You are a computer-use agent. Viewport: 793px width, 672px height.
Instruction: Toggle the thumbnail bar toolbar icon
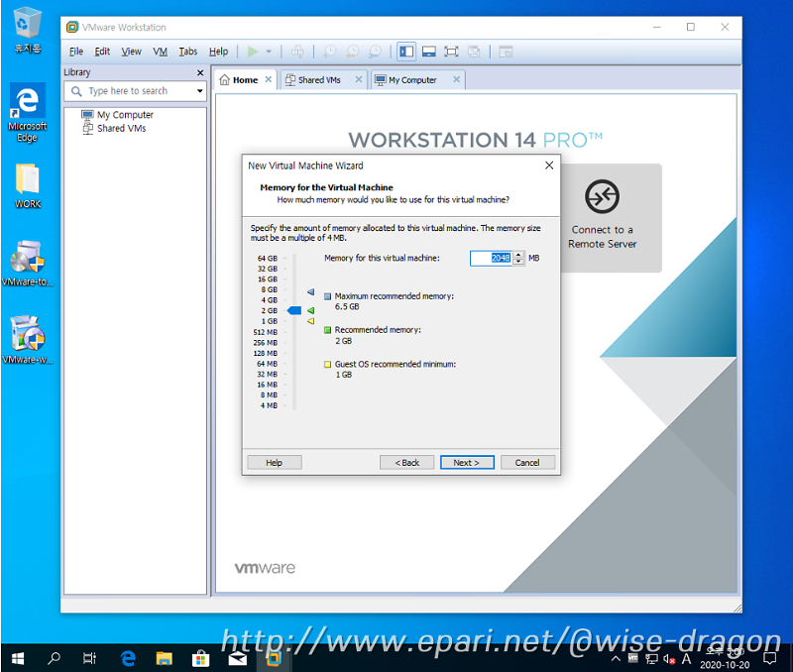pos(429,52)
